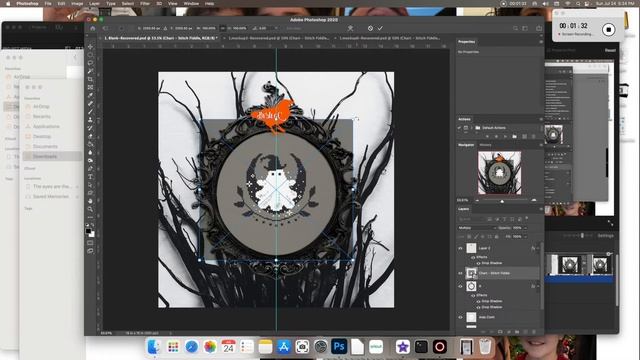
Task: Select the Brush tool
Action: tap(90, 112)
